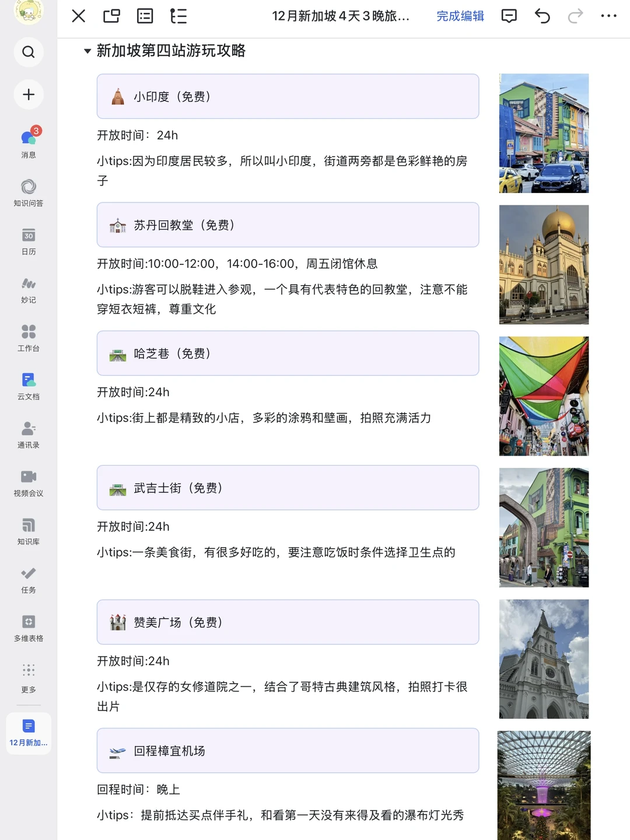This screenshot has width=630, height=840.
Task: Open 妙记 Minutes in the sidebar
Action: (x=28, y=289)
